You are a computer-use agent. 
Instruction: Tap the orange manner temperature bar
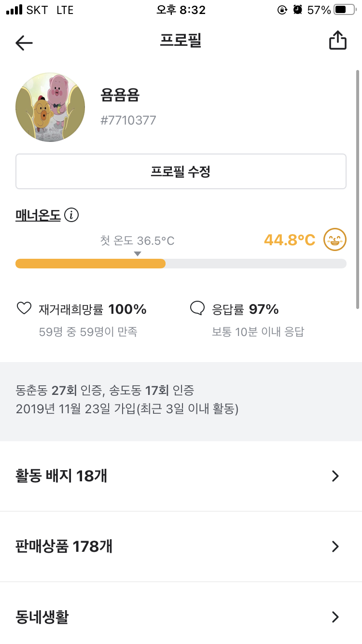coord(91,264)
